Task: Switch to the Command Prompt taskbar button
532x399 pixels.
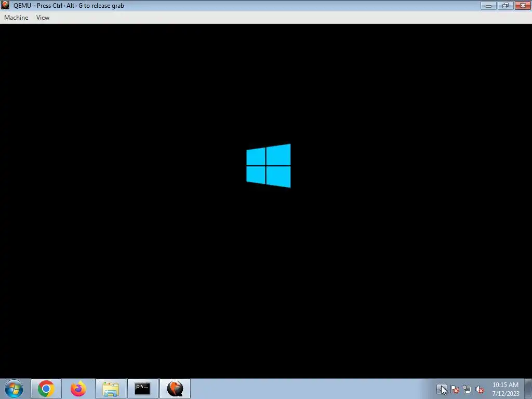Action: click(142, 389)
